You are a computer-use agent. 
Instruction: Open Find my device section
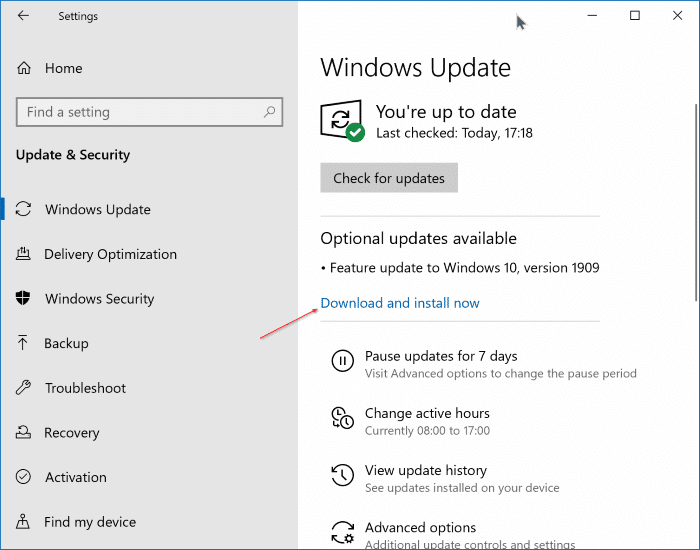pos(90,522)
